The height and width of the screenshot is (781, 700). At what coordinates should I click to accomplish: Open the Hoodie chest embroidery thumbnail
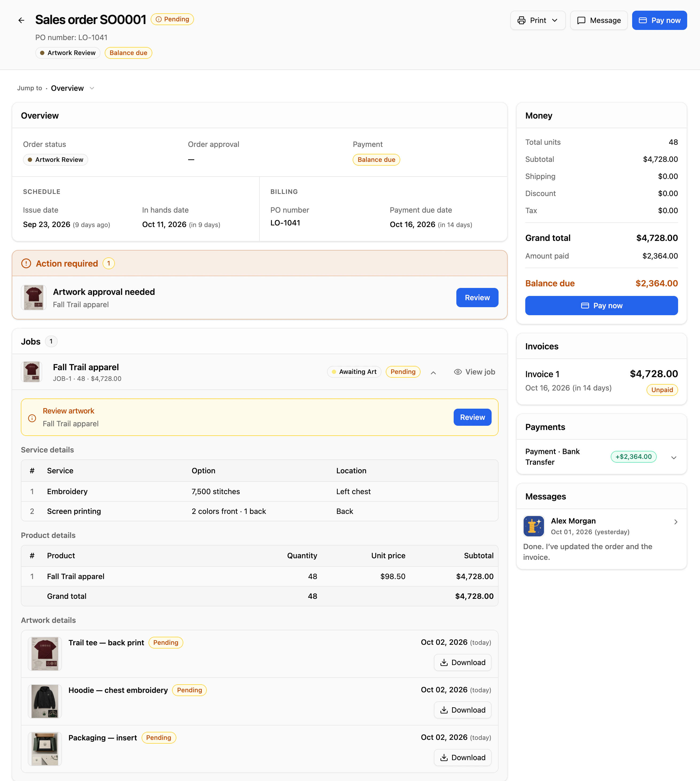point(45,701)
